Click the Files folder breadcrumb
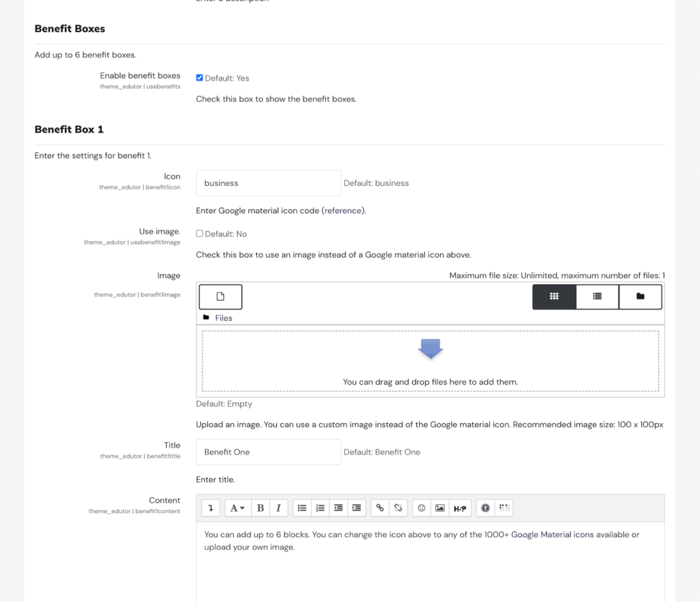Viewport: 700px width, 602px height. 224,318
